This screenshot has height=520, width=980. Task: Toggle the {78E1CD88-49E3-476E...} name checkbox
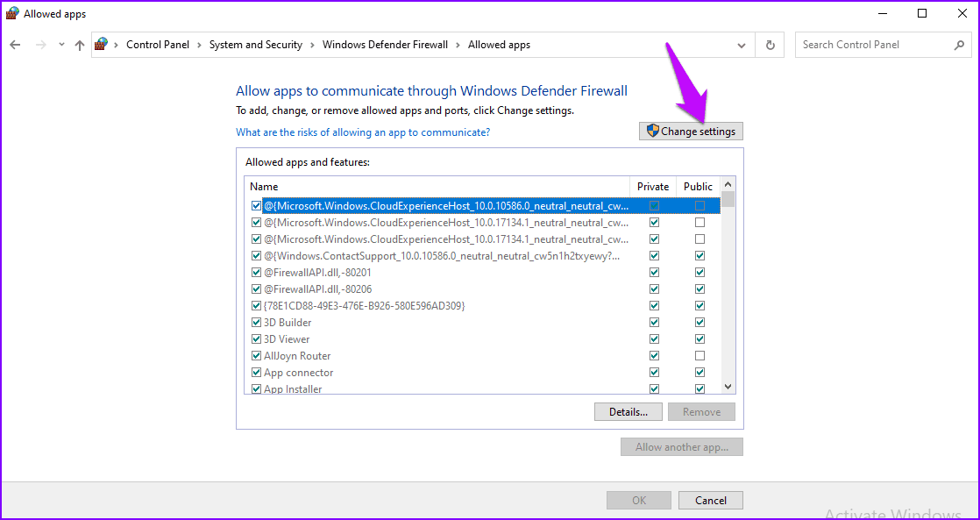pos(256,306)
